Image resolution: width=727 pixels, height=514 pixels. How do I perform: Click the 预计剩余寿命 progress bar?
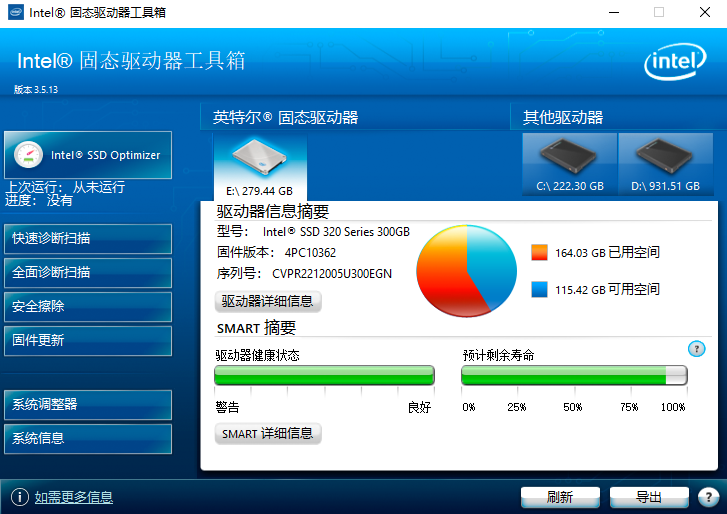pos(573,375)
